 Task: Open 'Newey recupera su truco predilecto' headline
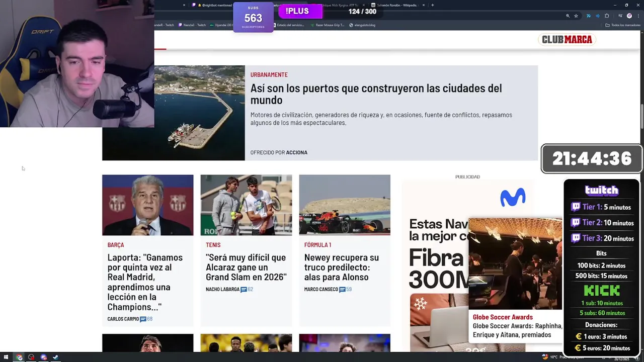[342, 267]
